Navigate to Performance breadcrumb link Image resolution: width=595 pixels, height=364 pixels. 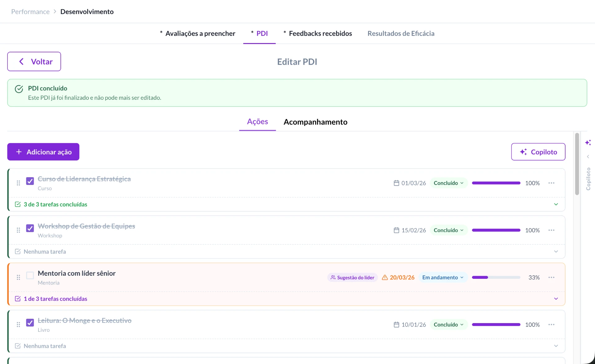(x=30, y=11)
